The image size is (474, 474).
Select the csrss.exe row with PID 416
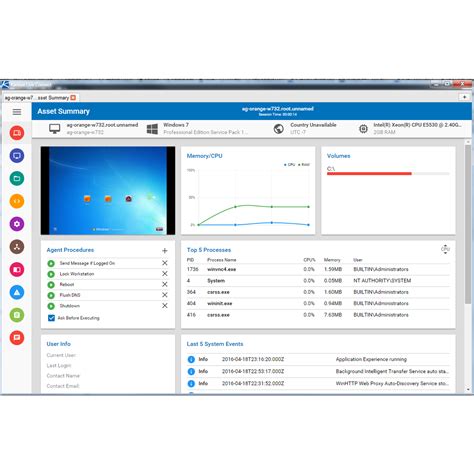click(x=318, y=315)
